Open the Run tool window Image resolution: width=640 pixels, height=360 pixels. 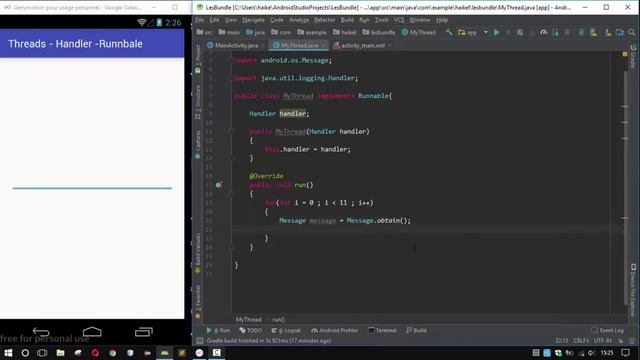pyautogui.click(x=218, y=330)
